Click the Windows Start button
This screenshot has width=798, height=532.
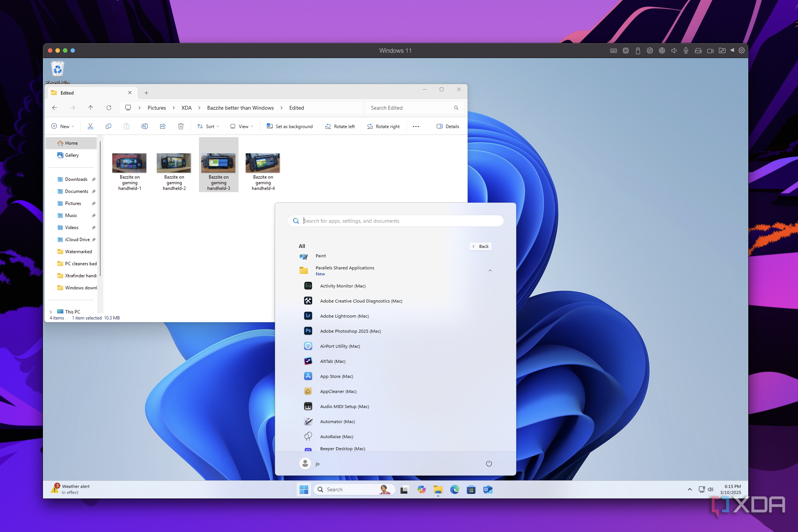pyautogui.click(x=304, y=489)
